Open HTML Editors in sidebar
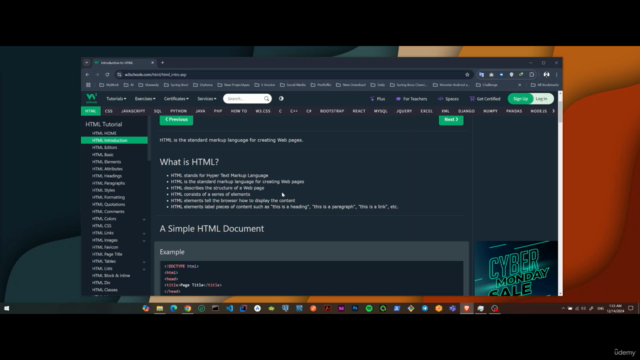 point(104,147)
